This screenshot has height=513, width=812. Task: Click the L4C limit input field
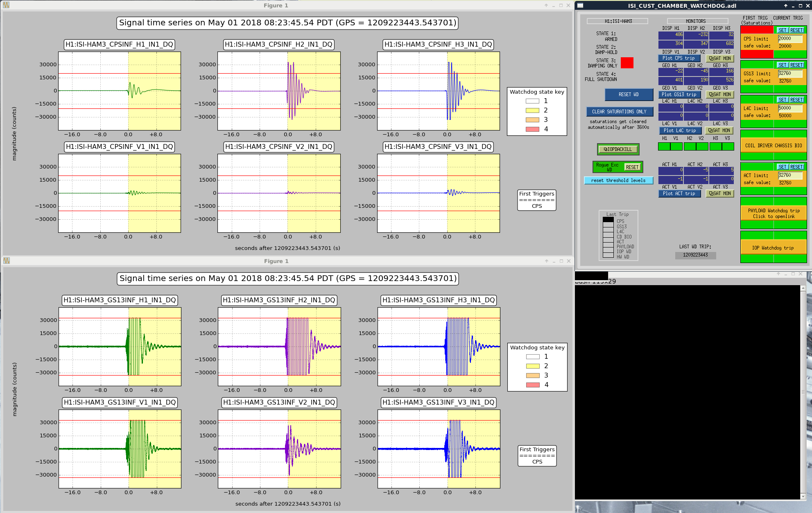click(790, 108)
